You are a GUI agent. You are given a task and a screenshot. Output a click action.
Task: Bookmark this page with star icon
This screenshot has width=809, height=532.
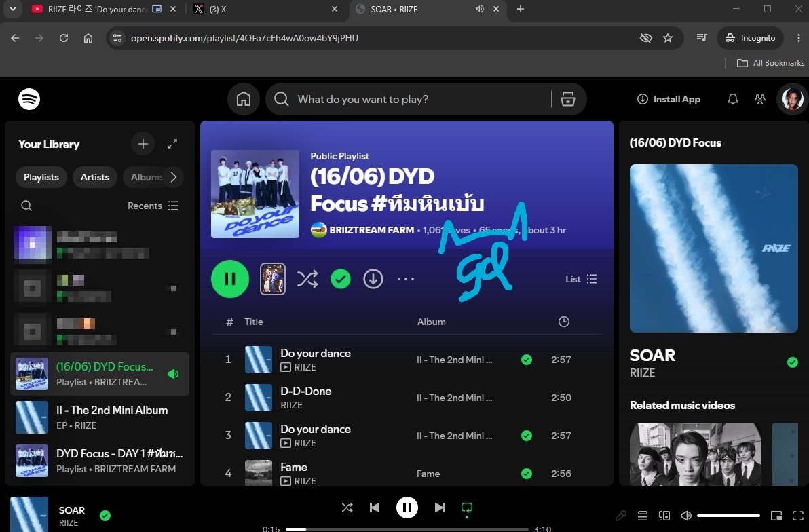[x=668, y=38]
